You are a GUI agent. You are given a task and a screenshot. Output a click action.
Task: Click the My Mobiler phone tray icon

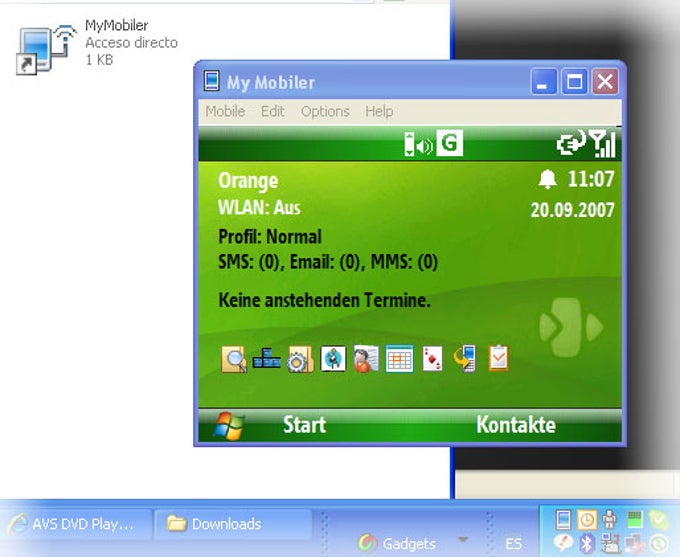click(x=563, y=519)
